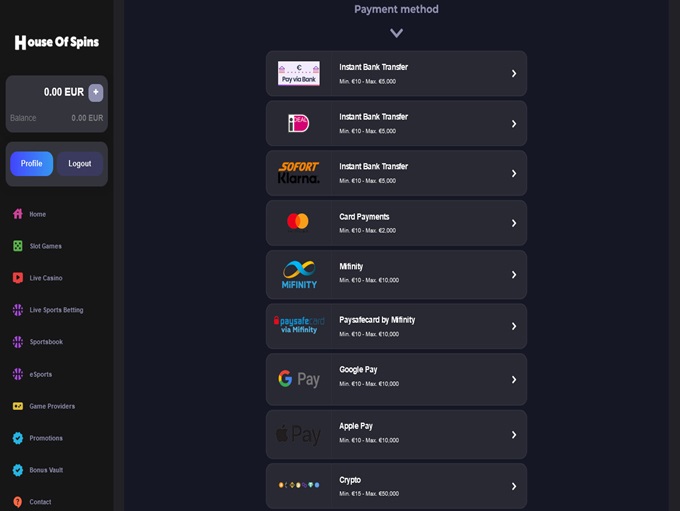
Task: Click the MiFinity infinity logo
Action: (298, 274)
